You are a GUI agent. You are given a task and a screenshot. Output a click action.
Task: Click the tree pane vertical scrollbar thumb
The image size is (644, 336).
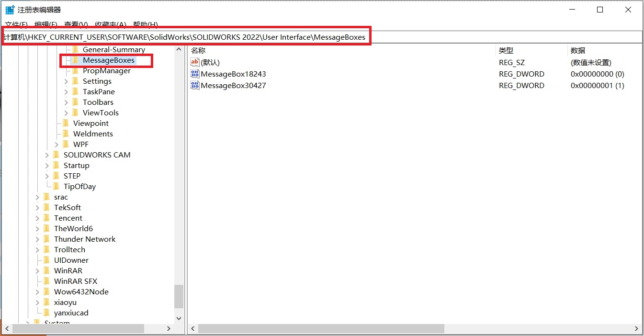point(179,297)
